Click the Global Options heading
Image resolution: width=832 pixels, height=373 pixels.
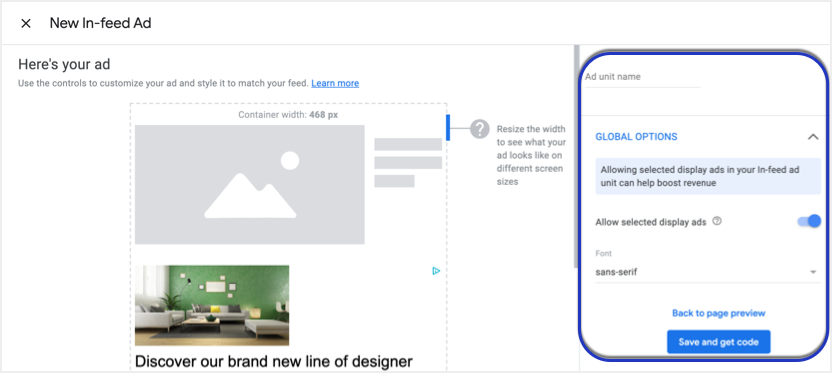pos(636,137)
